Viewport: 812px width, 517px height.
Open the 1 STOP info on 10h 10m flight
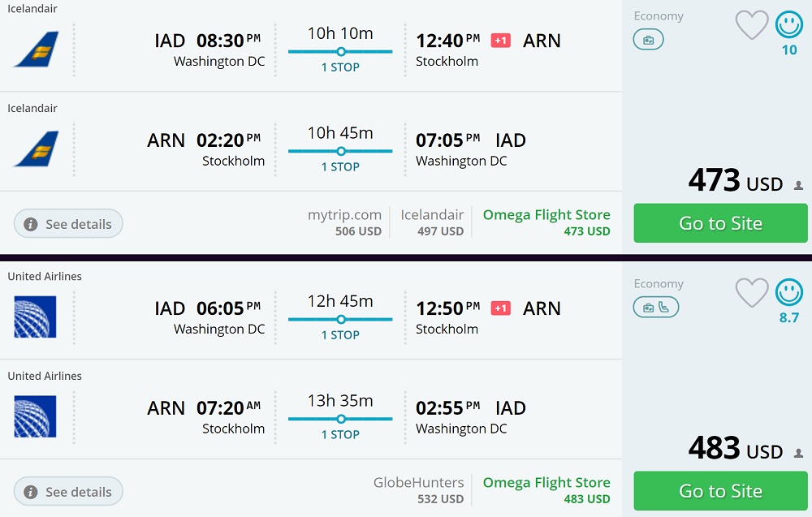tap(340, 67)
